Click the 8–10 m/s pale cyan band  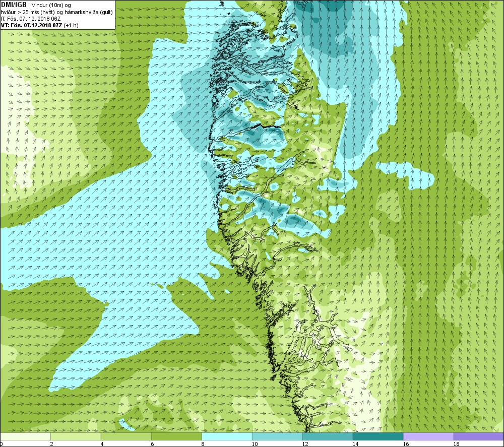227,436
